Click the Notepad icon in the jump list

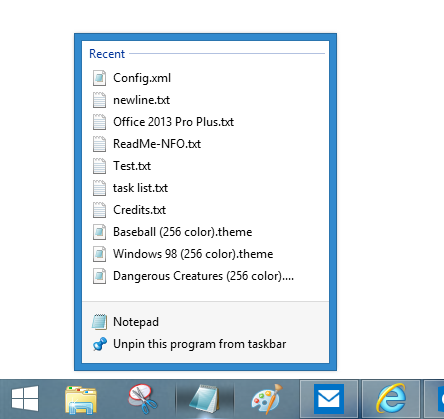point(99,322)
